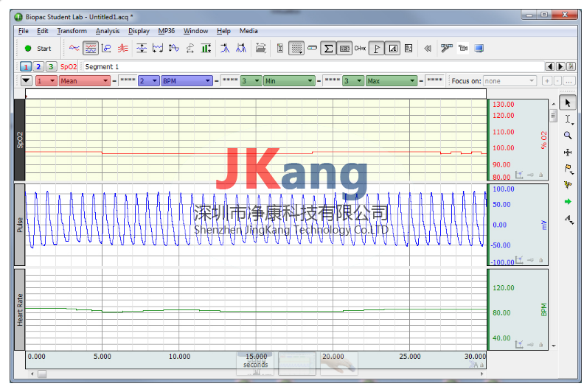This screenshot has height=392, width=584.
Task: Click the CH=x channel selection icon
Action: tap(360, 48)
